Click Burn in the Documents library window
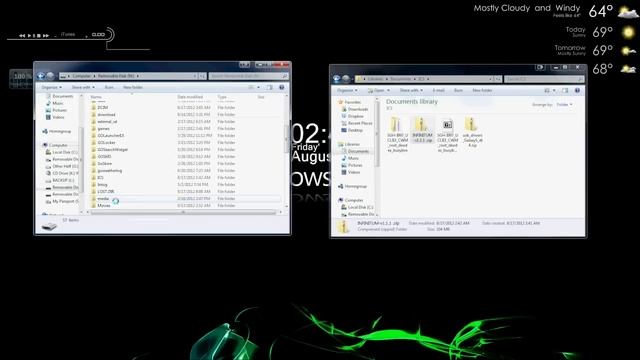 (x=458, y=90)
